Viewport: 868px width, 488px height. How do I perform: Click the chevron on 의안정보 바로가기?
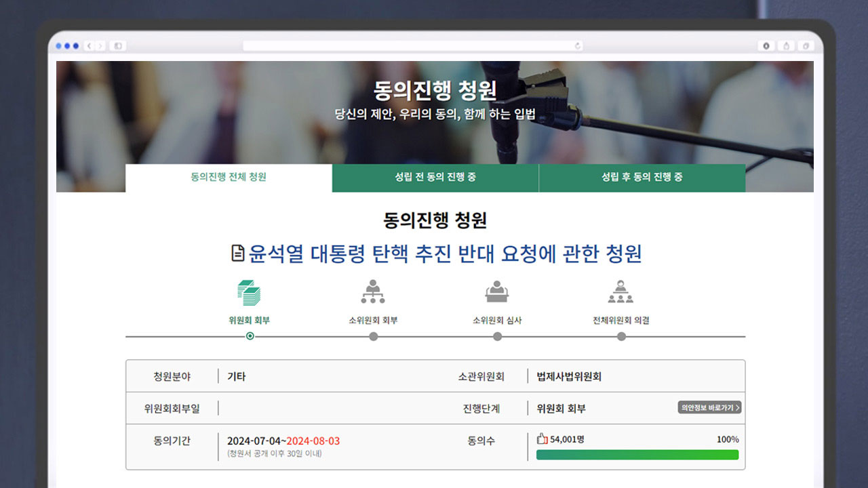click(x=738, y=407)
